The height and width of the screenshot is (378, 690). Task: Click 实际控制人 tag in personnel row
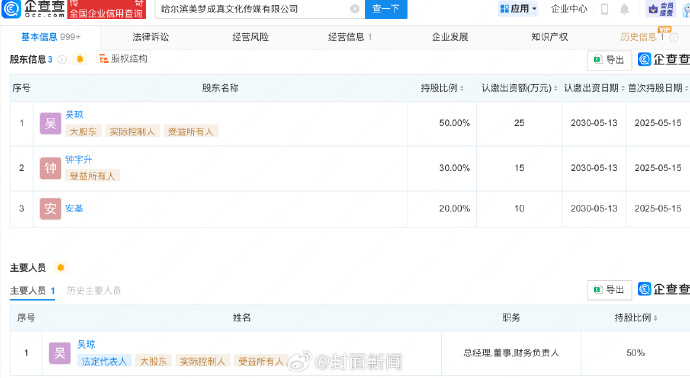coord(202,361)
